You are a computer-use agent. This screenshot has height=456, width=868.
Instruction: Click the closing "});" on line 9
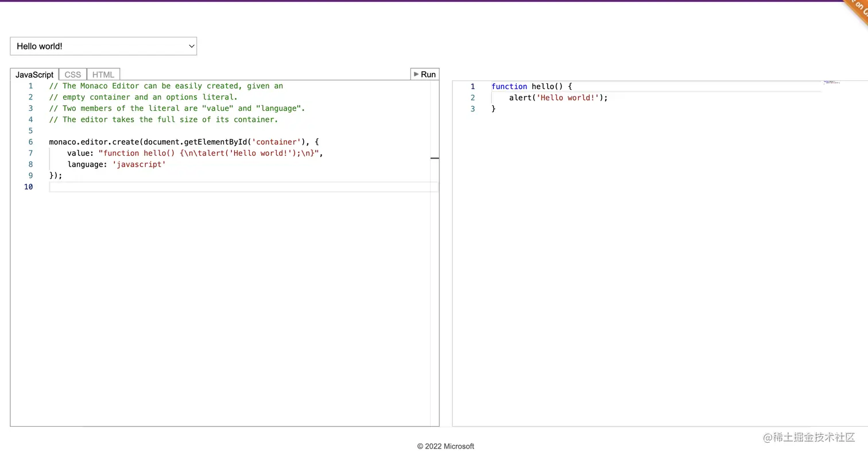click(x=56, y=176)
